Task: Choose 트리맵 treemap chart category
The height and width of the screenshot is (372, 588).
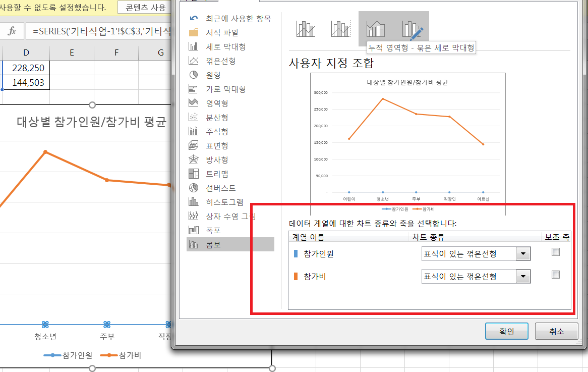Action: (217, 174)
